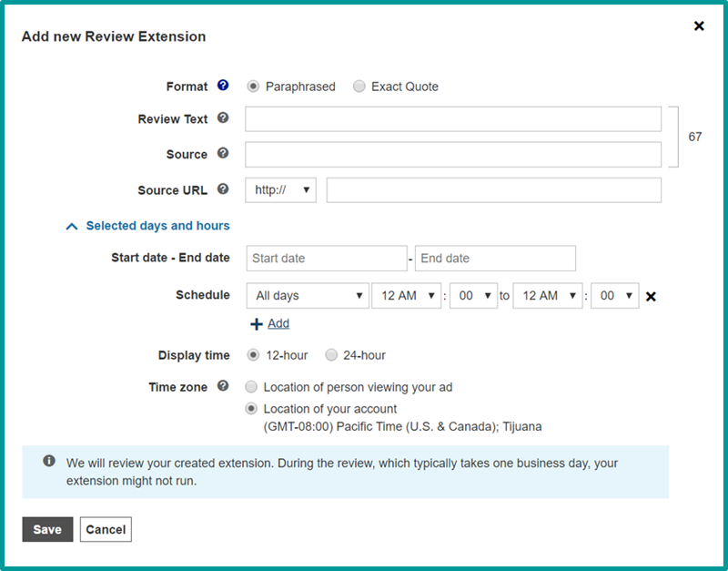
Task: Click the info icon in review notice
Action: coord(49,461)
